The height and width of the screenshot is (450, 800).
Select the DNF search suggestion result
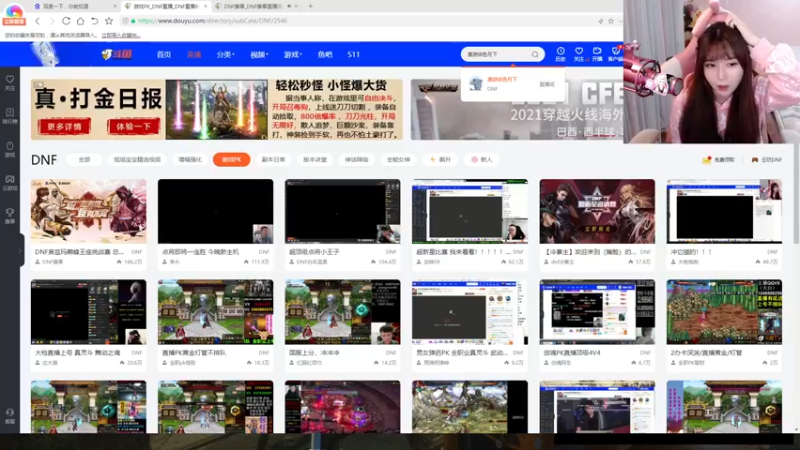point(513,84)
